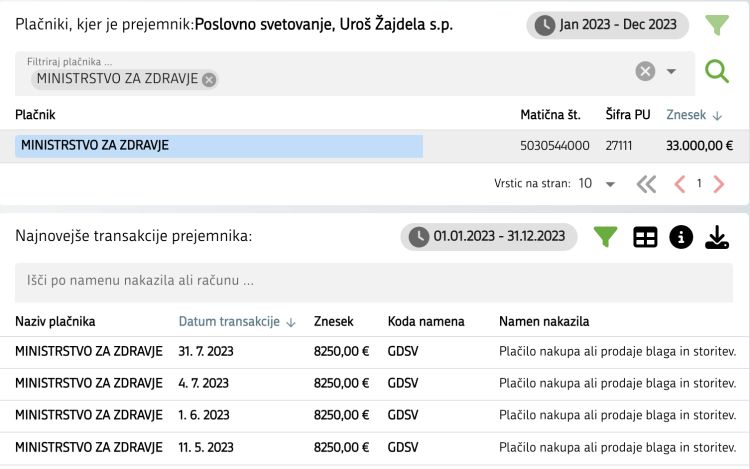Download transactions with the download icon
Viewport: 750px width, 469px height.
[x=717, y=237]
